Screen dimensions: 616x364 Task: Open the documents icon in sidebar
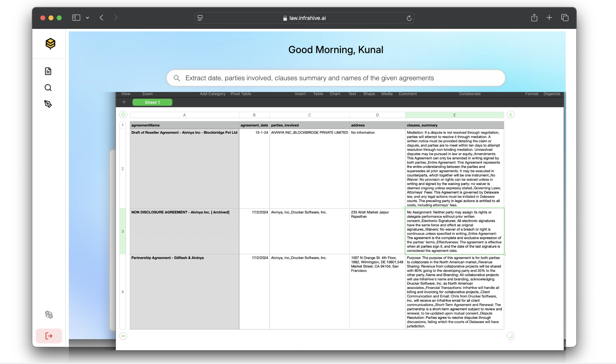pos(48,71)
